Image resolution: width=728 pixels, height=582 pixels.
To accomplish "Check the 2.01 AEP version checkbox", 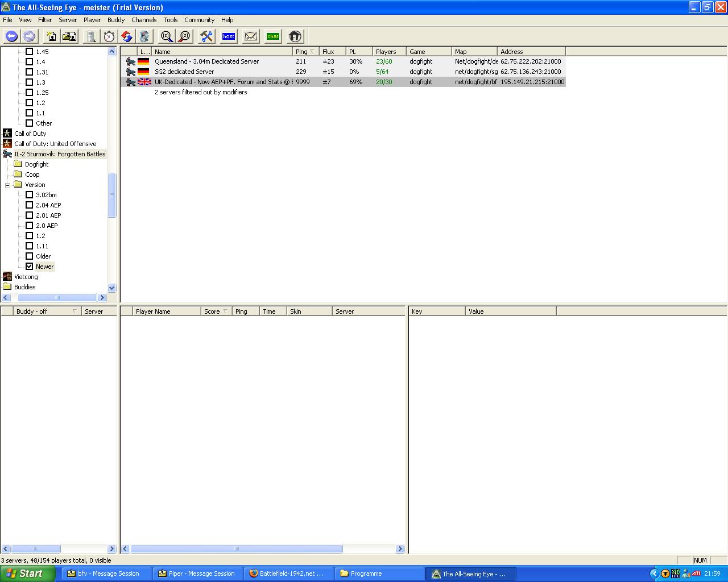I will (x=30, y=215).
